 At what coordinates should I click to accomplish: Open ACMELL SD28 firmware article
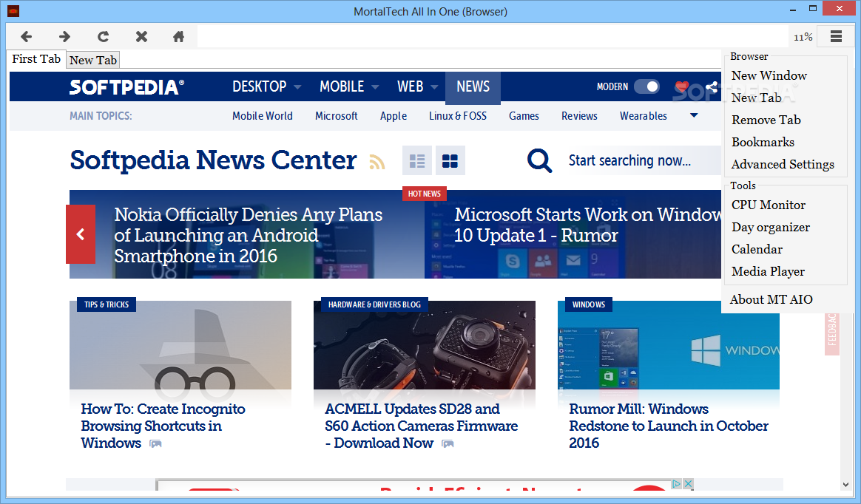click(421, 426)
